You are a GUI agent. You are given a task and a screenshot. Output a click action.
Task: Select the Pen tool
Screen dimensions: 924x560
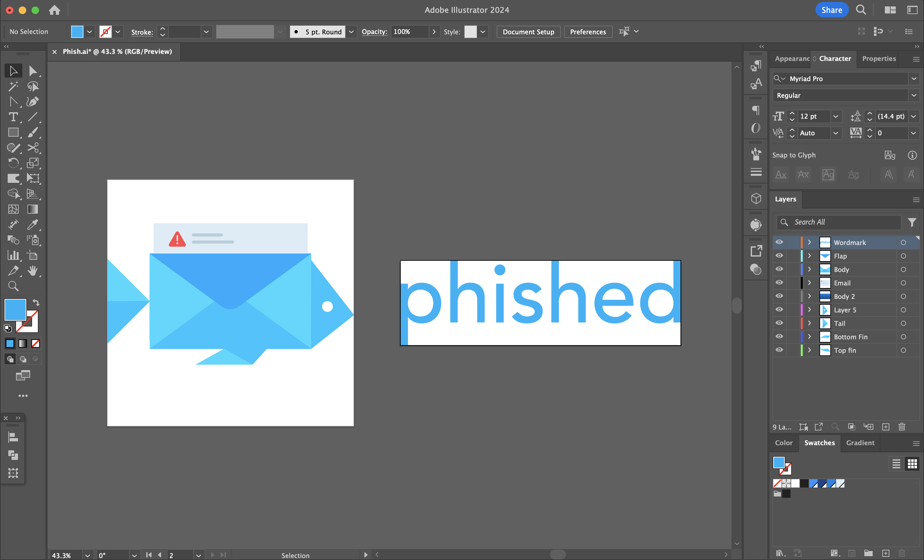tap(33, 102)
